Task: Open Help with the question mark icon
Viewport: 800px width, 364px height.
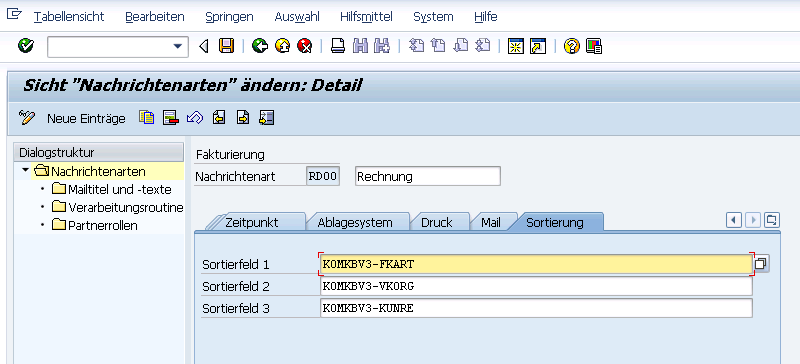Action: [571, 46]
